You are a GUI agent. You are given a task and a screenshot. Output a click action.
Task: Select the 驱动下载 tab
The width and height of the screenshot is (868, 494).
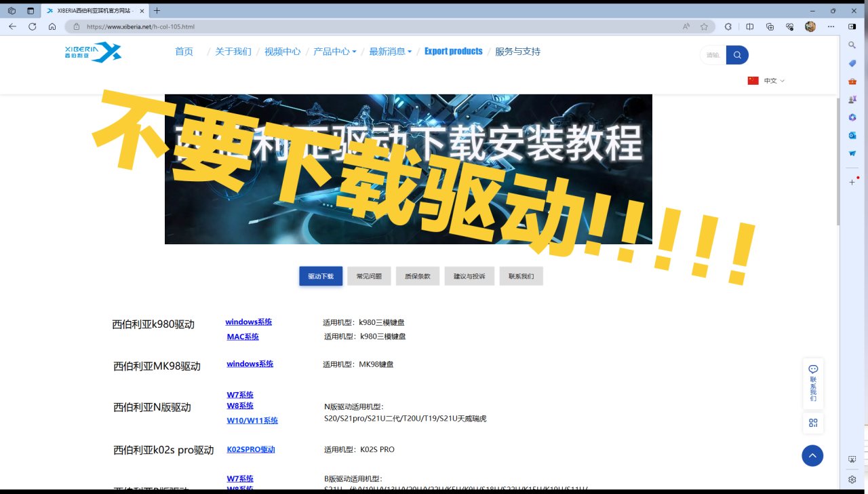321,276
